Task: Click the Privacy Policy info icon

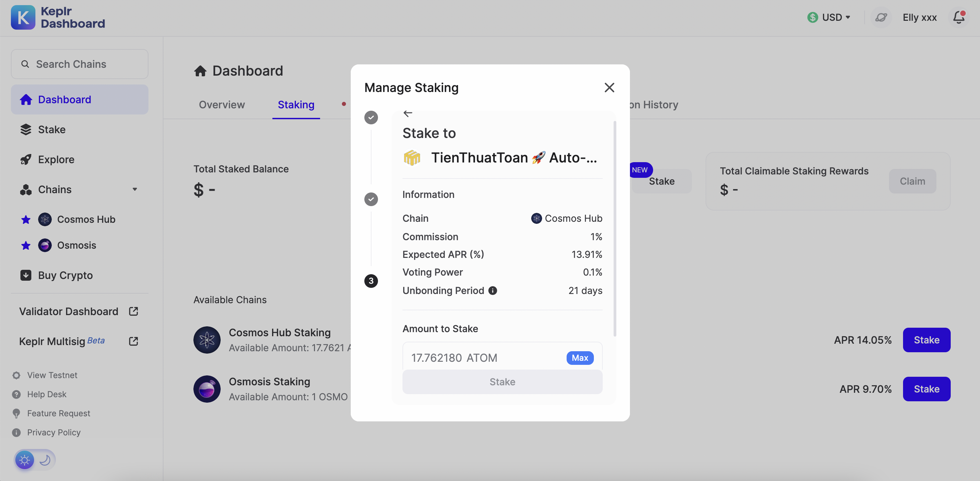Action: point(16,432)
